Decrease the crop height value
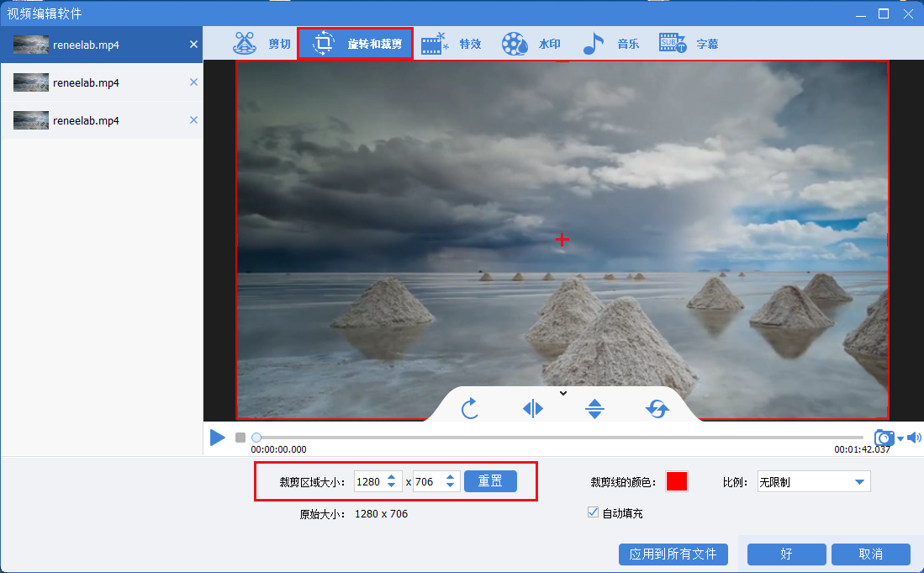This screenshot has width=924, height=573. pos(450,486)
